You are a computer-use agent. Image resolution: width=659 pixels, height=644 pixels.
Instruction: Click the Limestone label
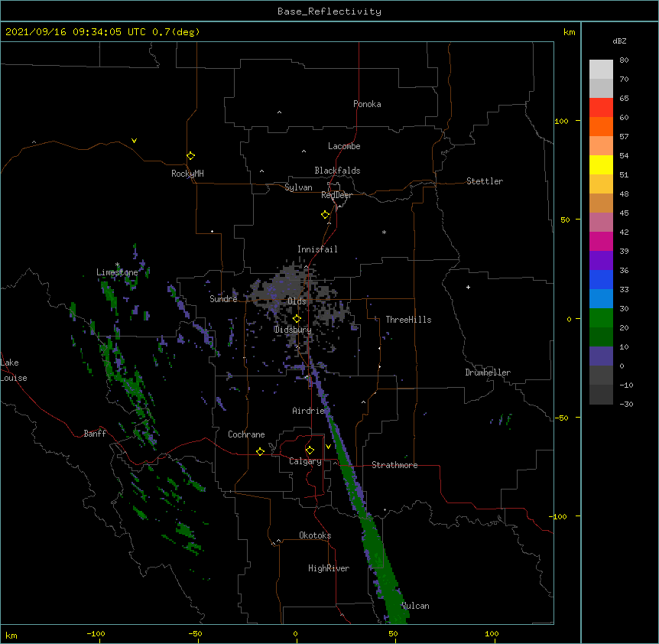[x=117, y=272]
